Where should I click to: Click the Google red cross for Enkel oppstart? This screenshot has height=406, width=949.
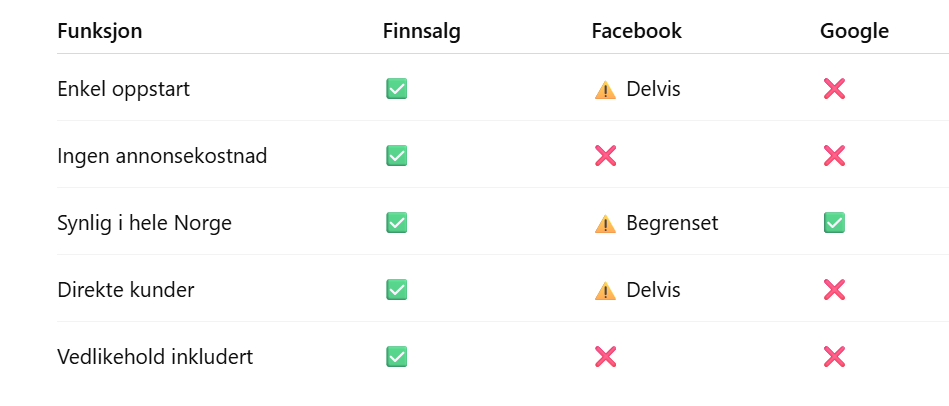(x=834, y=89)
